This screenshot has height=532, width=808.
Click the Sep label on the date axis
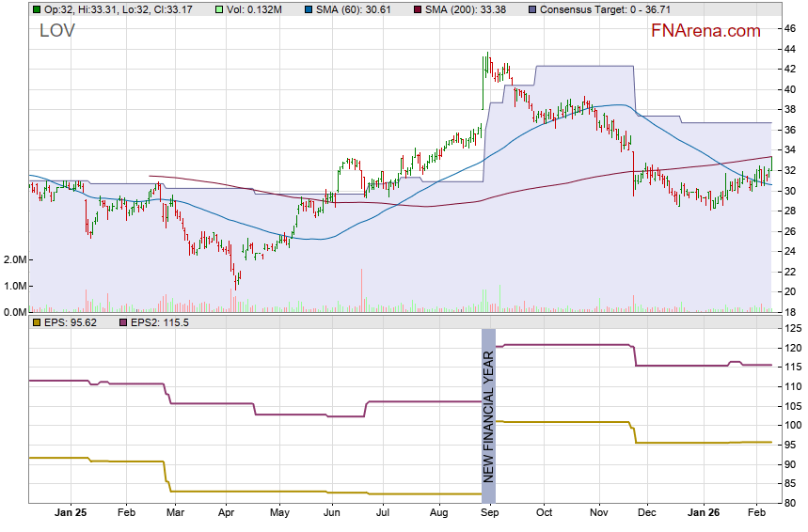(x=489, y=513)
